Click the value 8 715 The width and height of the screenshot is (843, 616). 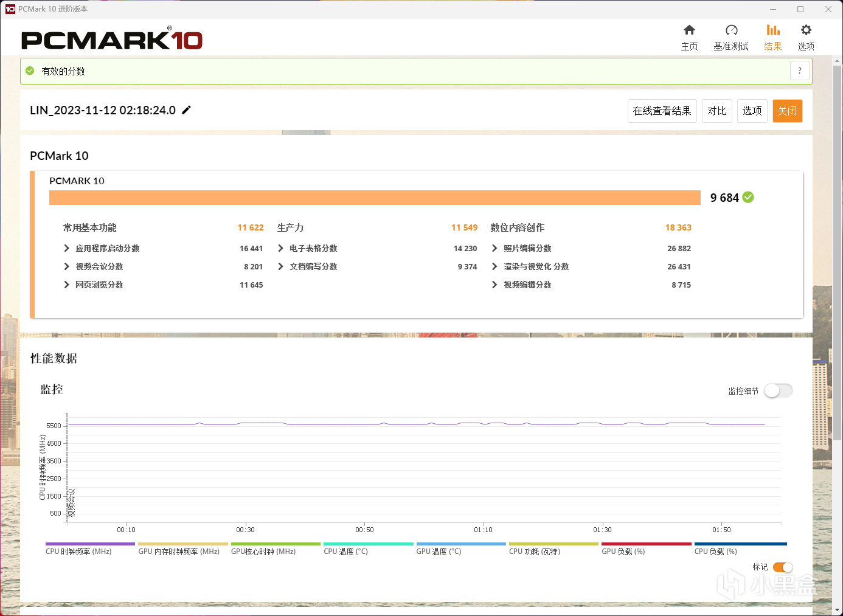[681, 285]
